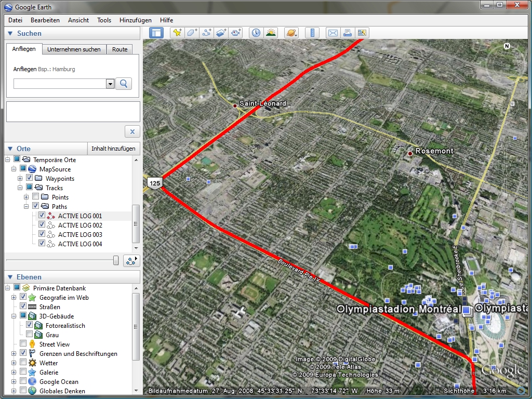Email the view with envelope icon
Viewport: 532px width, 399px height.
pos(333,33)
